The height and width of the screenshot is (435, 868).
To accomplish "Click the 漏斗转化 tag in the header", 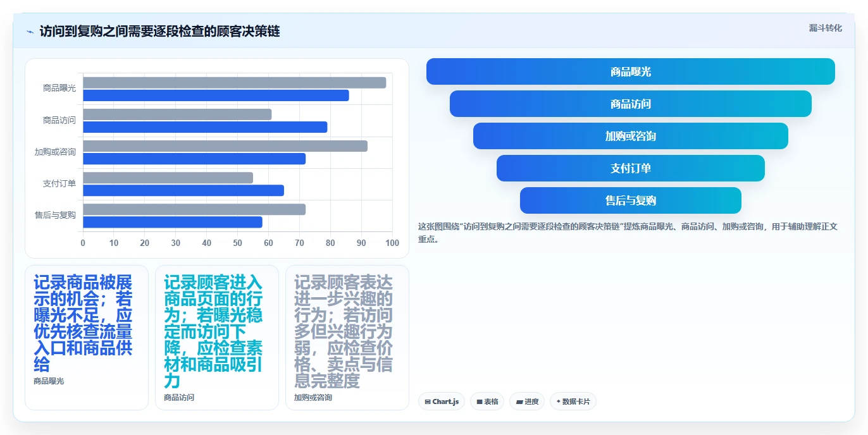I will [825, 28].
